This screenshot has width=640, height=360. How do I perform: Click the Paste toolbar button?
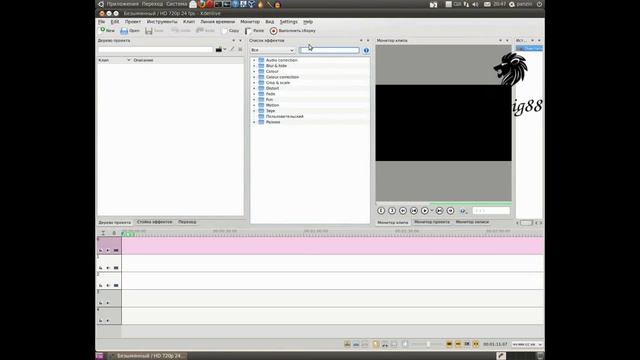[255, 31]
